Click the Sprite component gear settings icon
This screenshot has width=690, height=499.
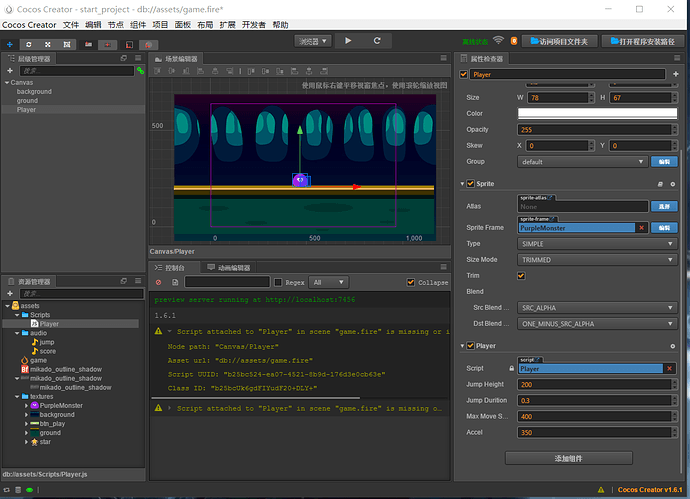tap(674, 184)
